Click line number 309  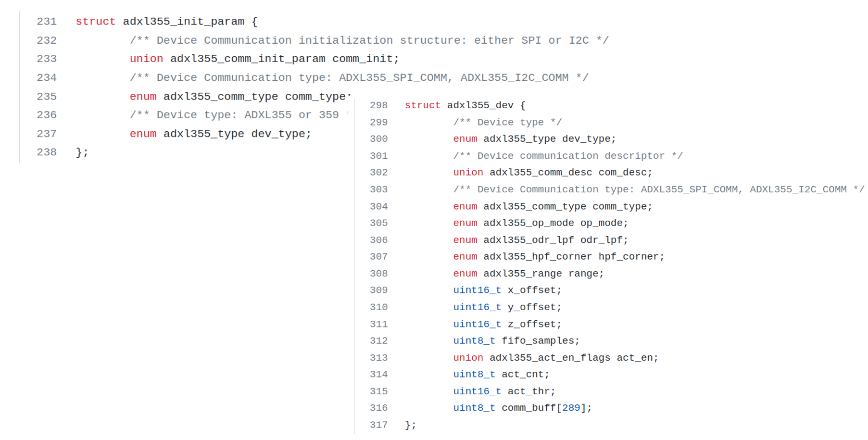coord(378,290)
